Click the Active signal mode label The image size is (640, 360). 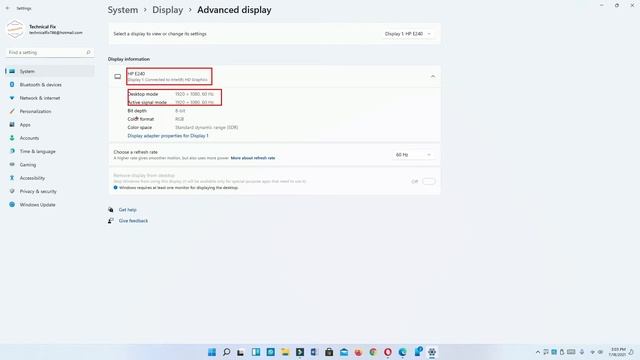tap(147, 102)
